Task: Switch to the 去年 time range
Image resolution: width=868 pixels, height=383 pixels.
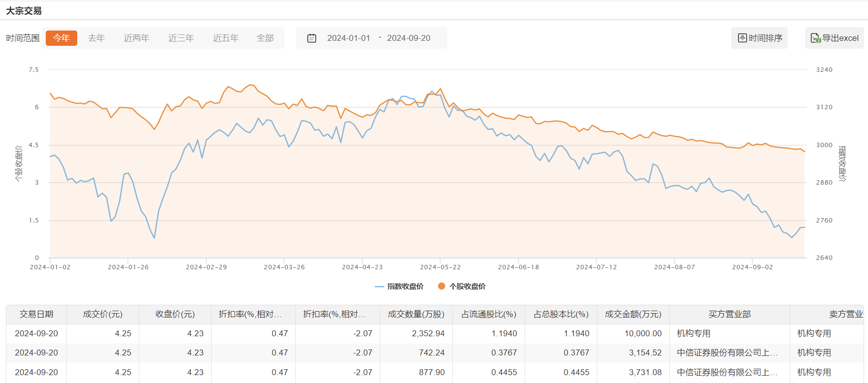Action: tap(96, 38)
